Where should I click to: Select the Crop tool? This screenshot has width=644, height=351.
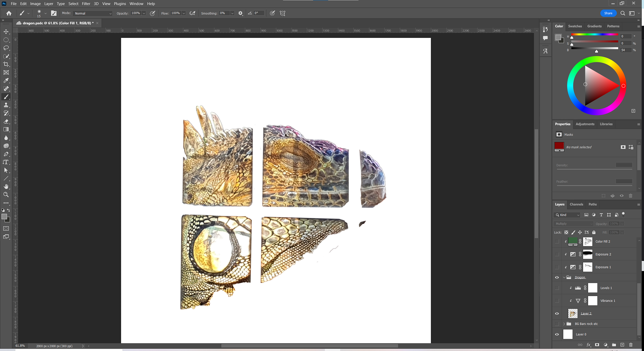pyautogui.click(x=6, y=64)
